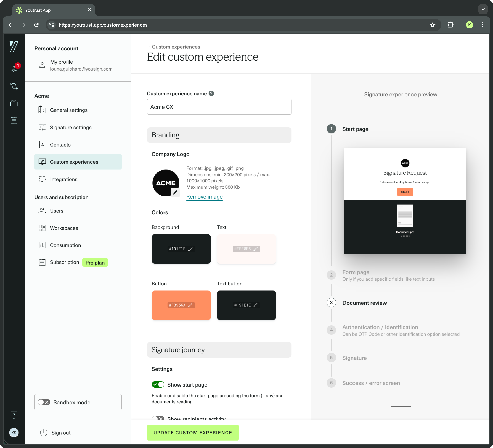Expand the browser tab search dropdown
The image size is (493, 448).
(483, 10)
